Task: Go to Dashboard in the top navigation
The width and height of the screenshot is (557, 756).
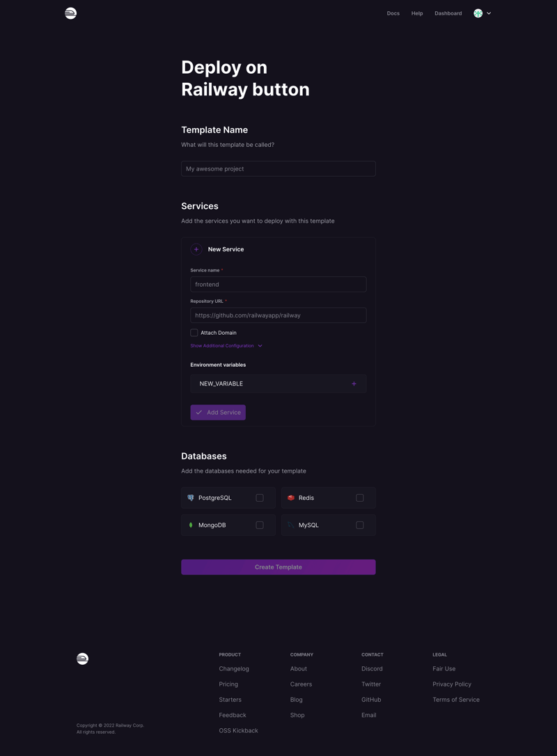Action: (x=448, y=13)
